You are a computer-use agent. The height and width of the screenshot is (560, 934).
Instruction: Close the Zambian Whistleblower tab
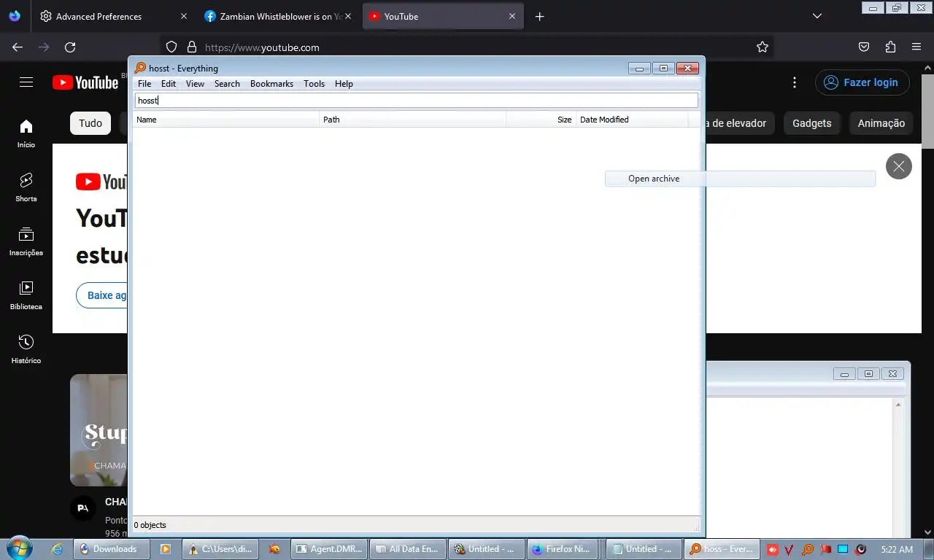click(348, 16)
